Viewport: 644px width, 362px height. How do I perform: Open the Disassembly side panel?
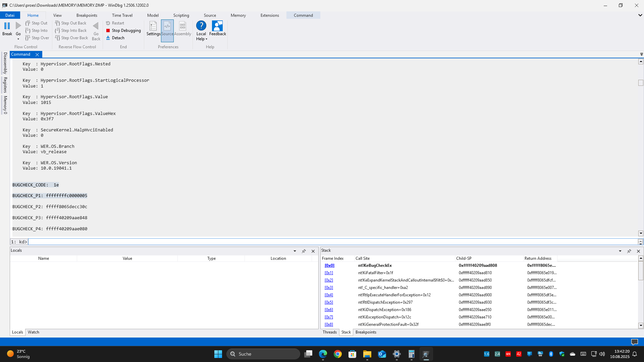pos(5,63)
